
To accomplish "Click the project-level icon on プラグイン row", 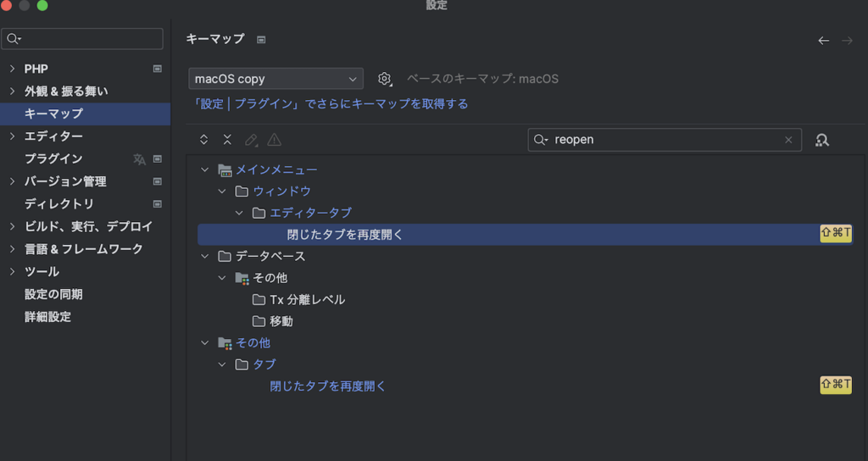I will [157, 158].
